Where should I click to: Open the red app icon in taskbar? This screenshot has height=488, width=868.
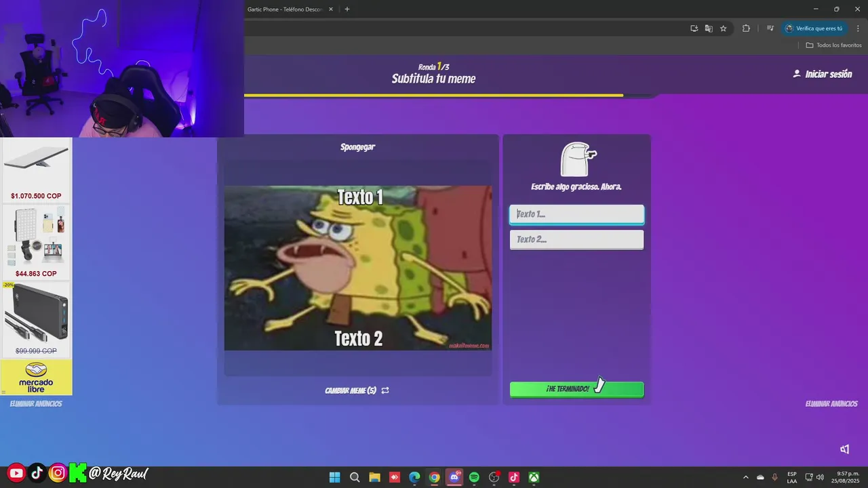(x=395, y=477)
